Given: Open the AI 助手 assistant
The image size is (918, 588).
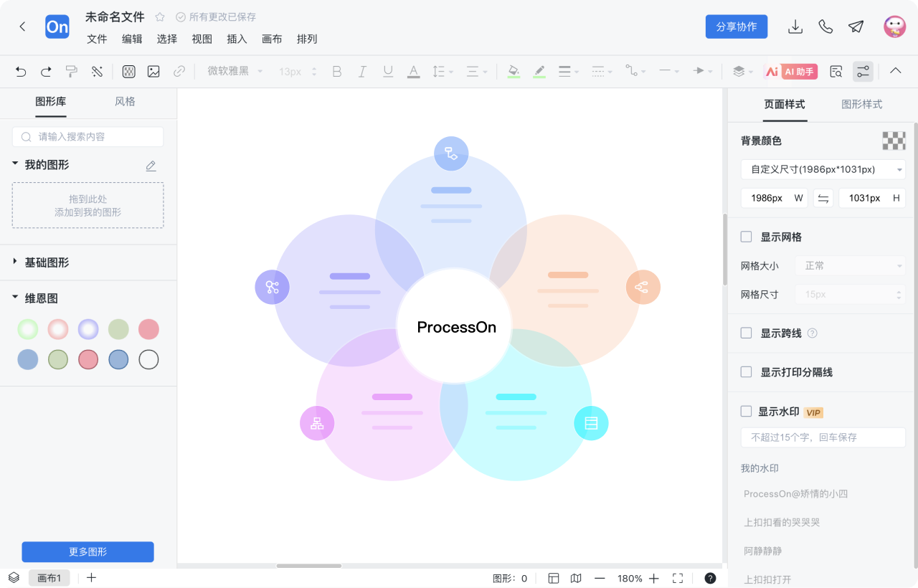Looking at the screenshot, I should pos(791,71).
